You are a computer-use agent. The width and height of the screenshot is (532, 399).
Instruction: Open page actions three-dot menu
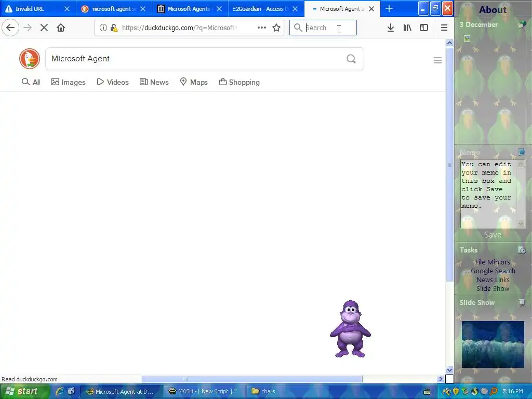[262, 28]
